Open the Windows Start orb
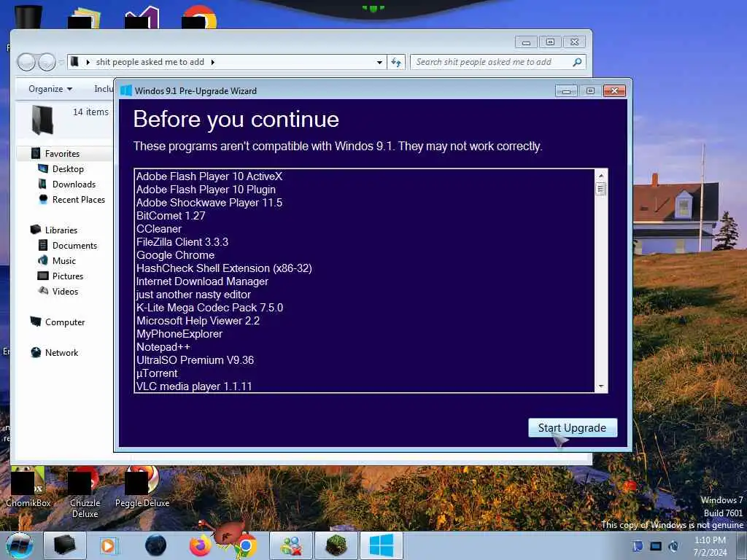The width and height of the screenshot is (747, 560). pyautogui.click(x=20, y=545)
